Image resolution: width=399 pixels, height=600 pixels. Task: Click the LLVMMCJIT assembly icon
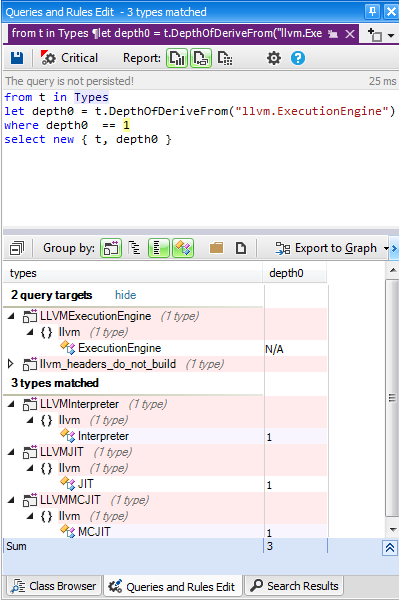[30, 500]
